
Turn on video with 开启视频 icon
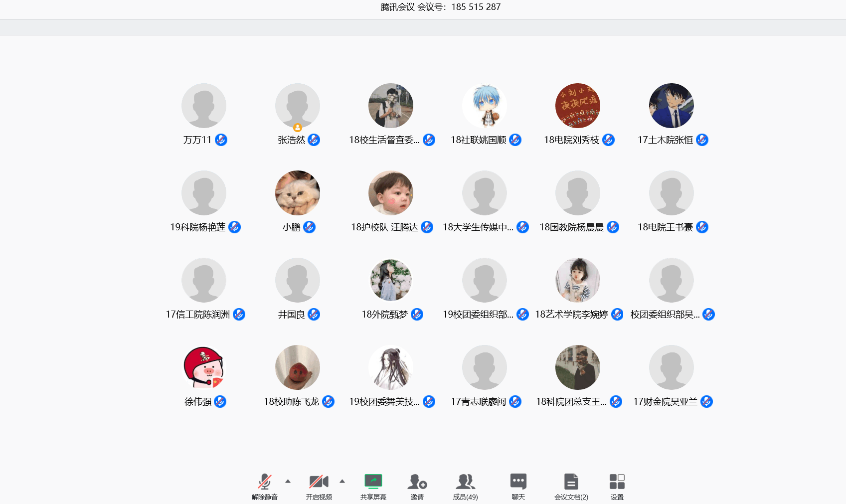click(x=319, y=482)
